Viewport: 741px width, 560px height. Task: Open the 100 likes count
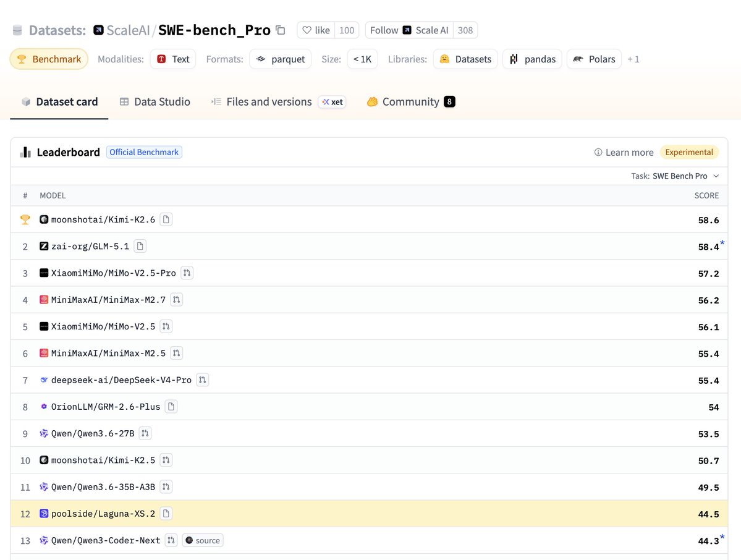pos(347,30)
